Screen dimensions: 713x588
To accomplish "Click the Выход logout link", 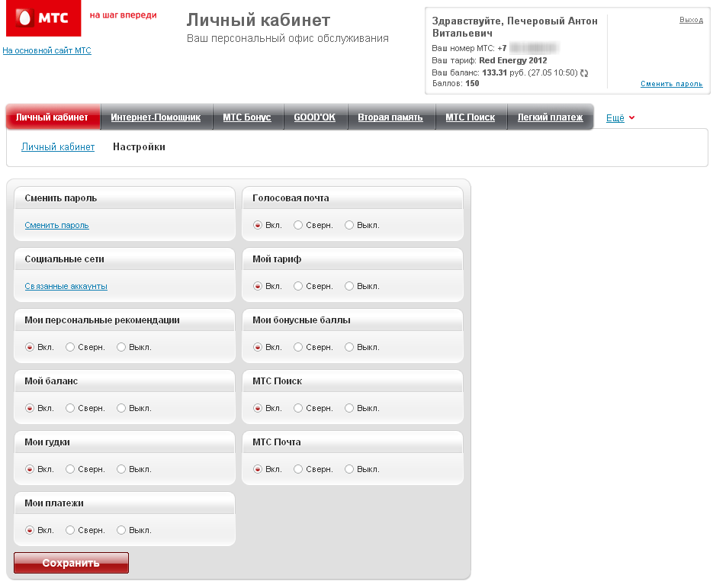I will pos(691,20).
